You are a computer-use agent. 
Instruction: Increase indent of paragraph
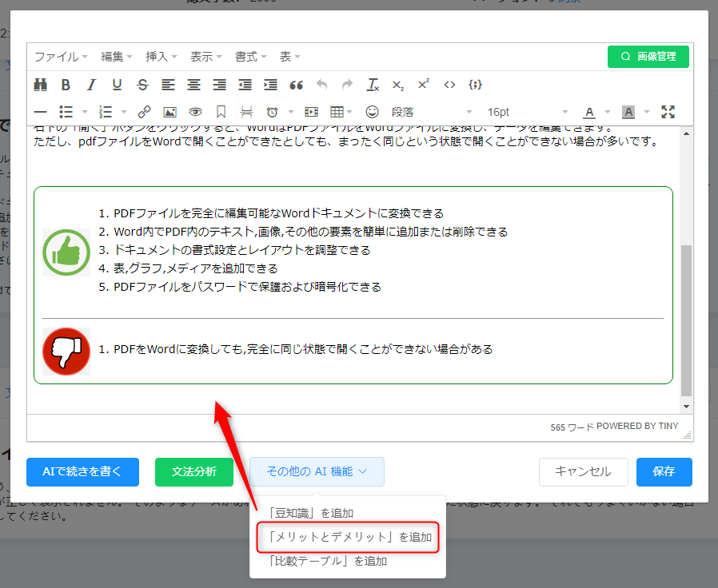270,85
